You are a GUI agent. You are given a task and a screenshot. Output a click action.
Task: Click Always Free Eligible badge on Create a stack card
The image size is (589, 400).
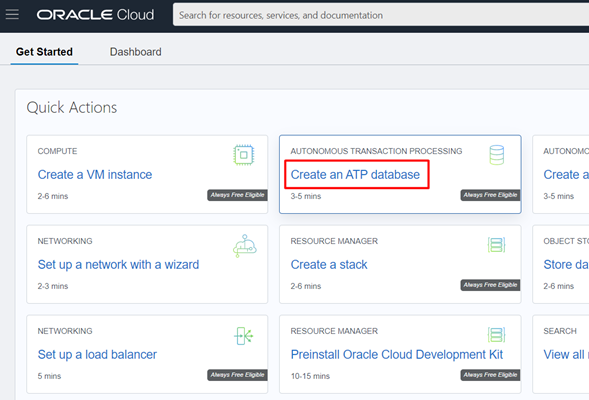point(490,285)
